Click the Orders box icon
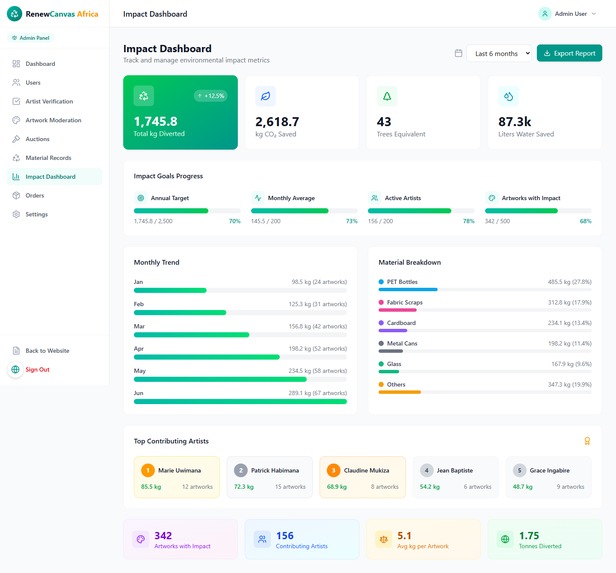Image resolution: width=616 pixels, height=573 pixels. click(16, 196)
